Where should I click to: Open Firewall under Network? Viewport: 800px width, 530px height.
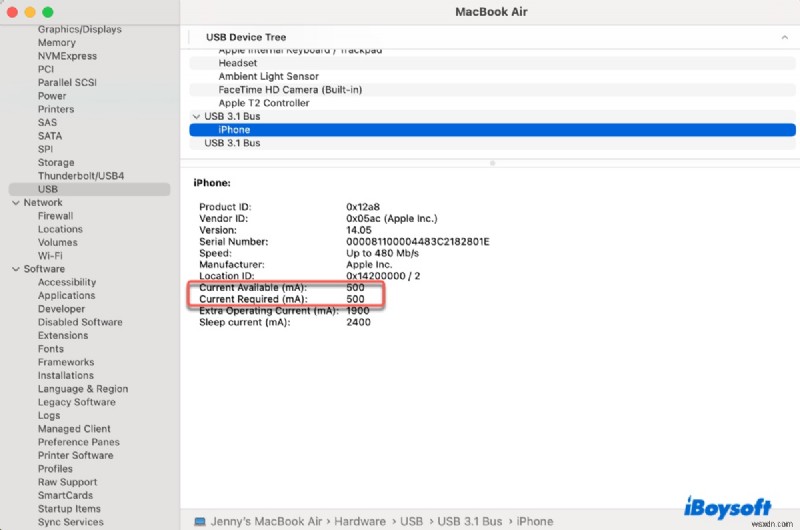point(56,216)
